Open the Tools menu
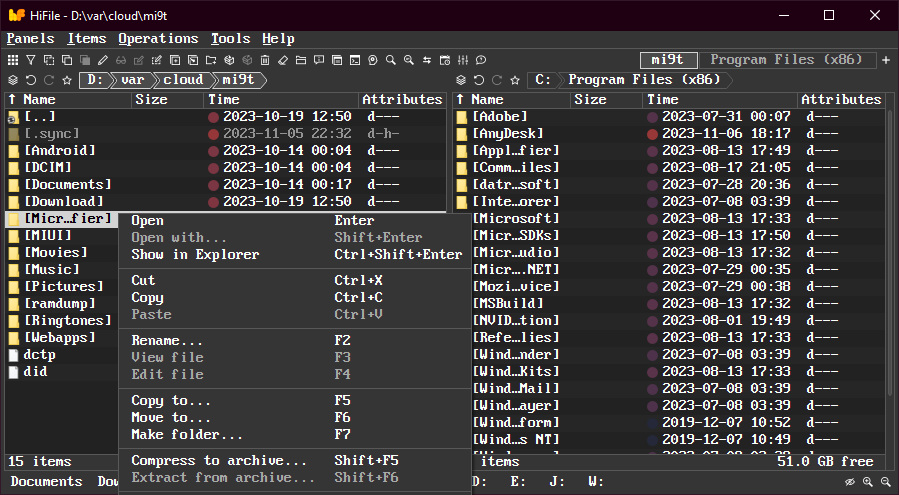This screenshot has height=495, width=899. click(x=230, y=38)
